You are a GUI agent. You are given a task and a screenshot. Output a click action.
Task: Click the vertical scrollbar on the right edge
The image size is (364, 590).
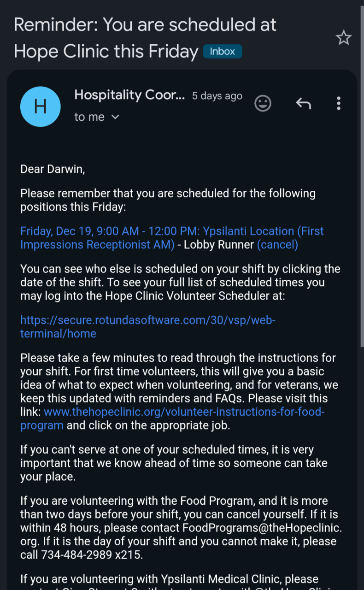[361, 184]
